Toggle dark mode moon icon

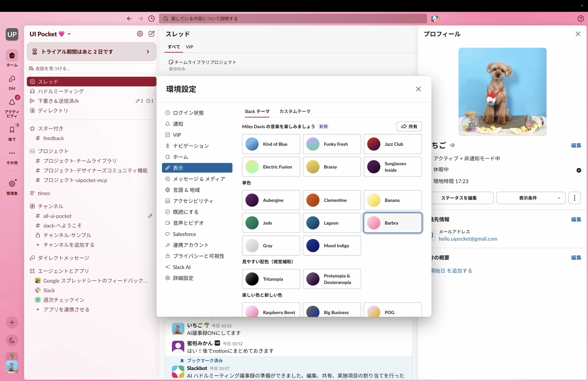click(12, 341)
